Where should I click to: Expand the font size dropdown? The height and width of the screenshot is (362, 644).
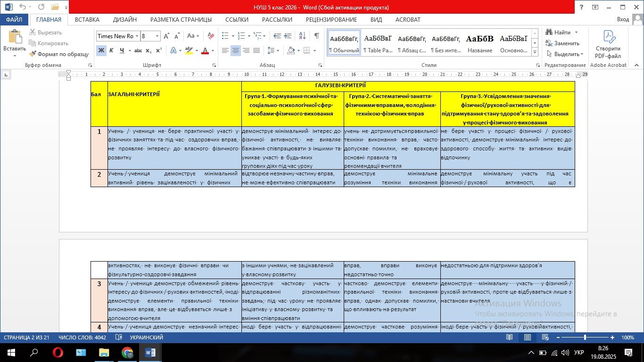(157, 36)
